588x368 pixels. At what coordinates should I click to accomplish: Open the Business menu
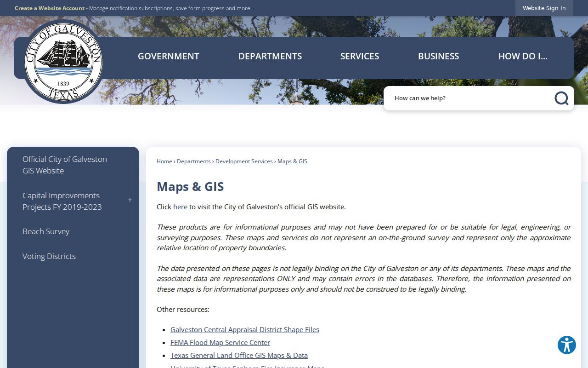(x=438, y=56)
